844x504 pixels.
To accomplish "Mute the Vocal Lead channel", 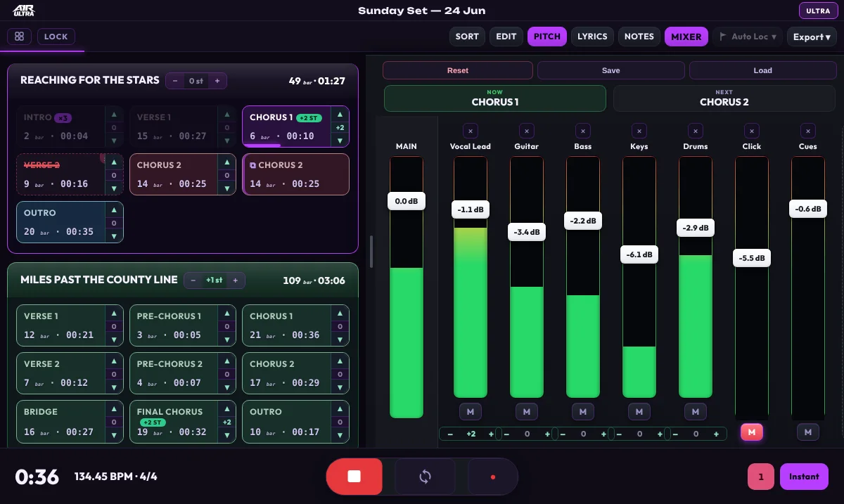I will tap(471, 411).
